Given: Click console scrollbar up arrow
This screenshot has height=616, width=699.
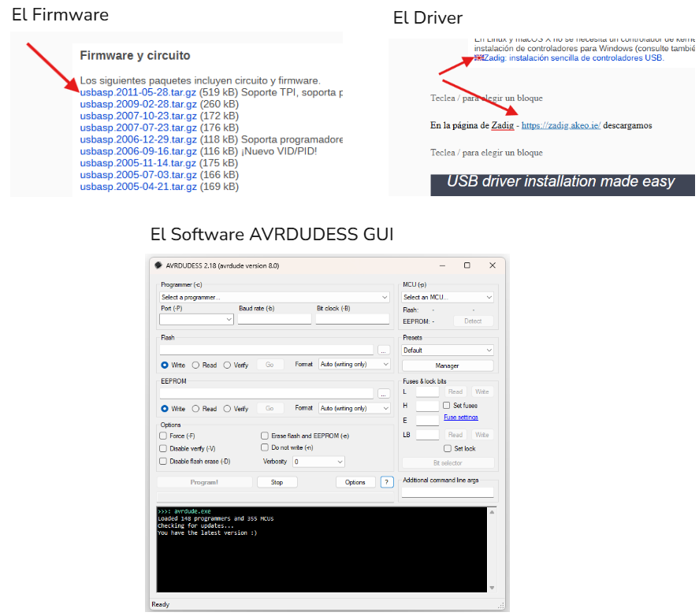Looking at the screenshot, I should tap(493, 512).
